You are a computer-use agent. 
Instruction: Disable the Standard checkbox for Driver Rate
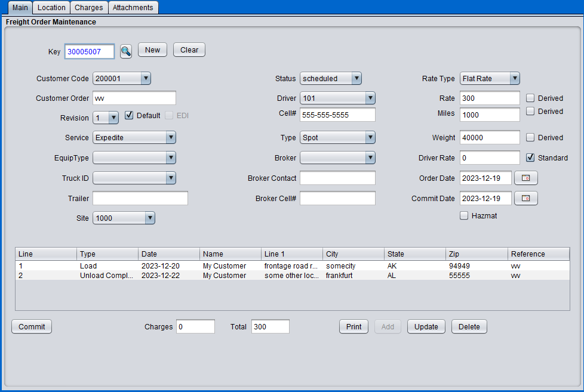pos(530,158)
